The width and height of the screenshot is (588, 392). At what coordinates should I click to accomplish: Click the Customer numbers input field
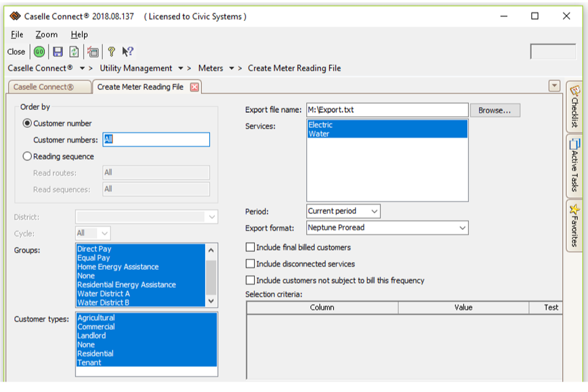pyautogui.click(x=156, y=139)
